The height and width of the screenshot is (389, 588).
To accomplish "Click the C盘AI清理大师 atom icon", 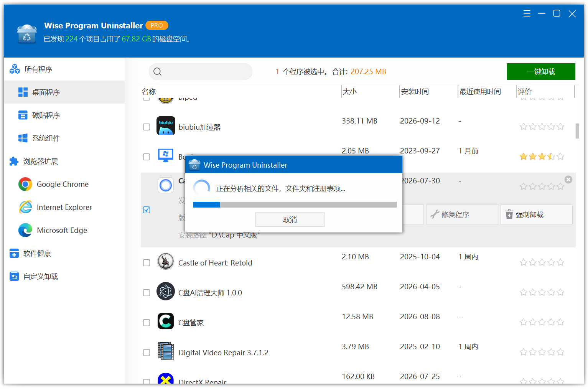I will point(166,291).
